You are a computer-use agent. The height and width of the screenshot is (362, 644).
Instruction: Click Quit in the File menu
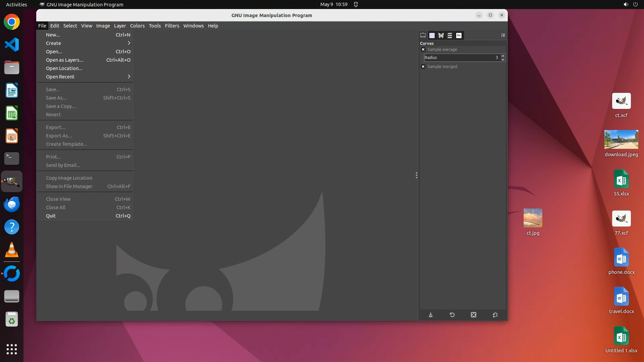point(51,216)
